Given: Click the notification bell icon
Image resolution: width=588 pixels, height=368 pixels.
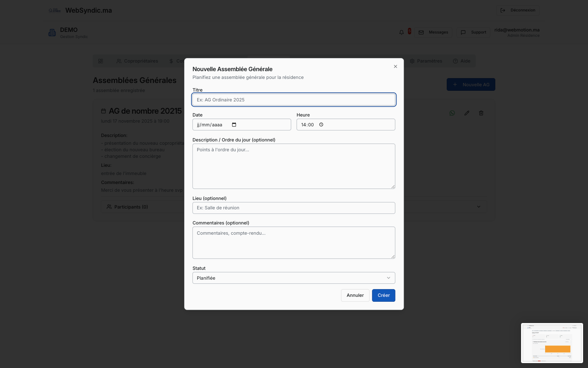Looking at the screenshot, I should click(401, 32).
